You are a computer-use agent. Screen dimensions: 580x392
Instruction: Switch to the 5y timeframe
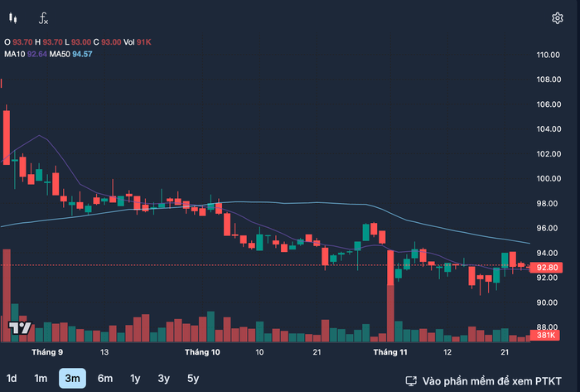193,378
